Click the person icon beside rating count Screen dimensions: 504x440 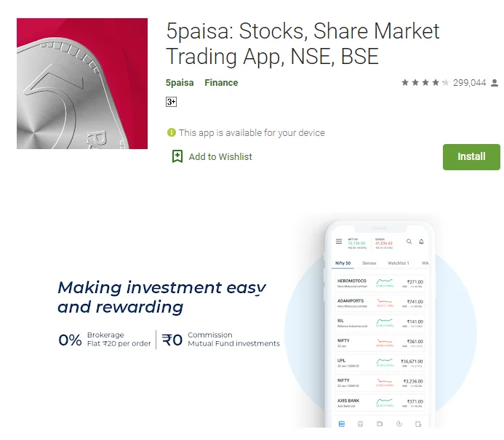pos(495,83)
